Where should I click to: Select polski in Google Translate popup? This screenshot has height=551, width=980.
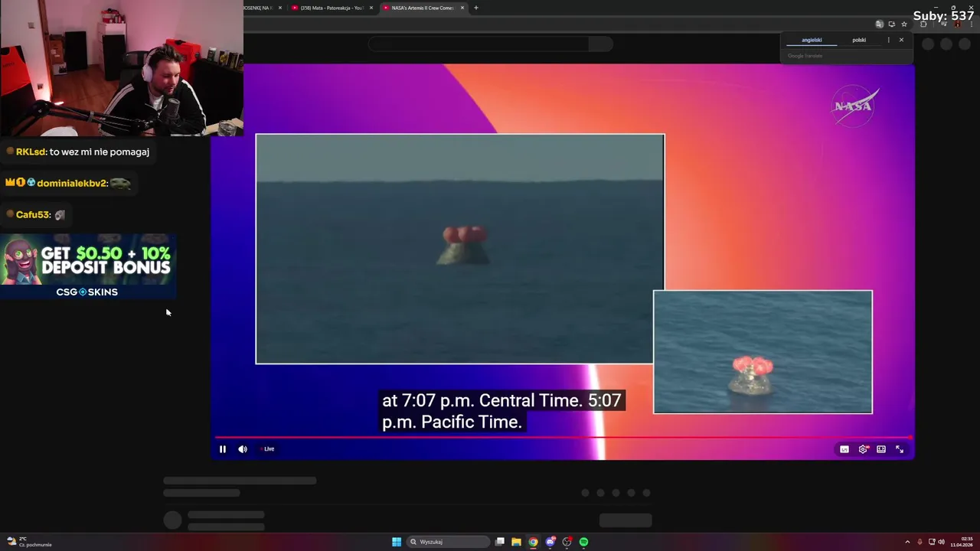tap(859, 40)
